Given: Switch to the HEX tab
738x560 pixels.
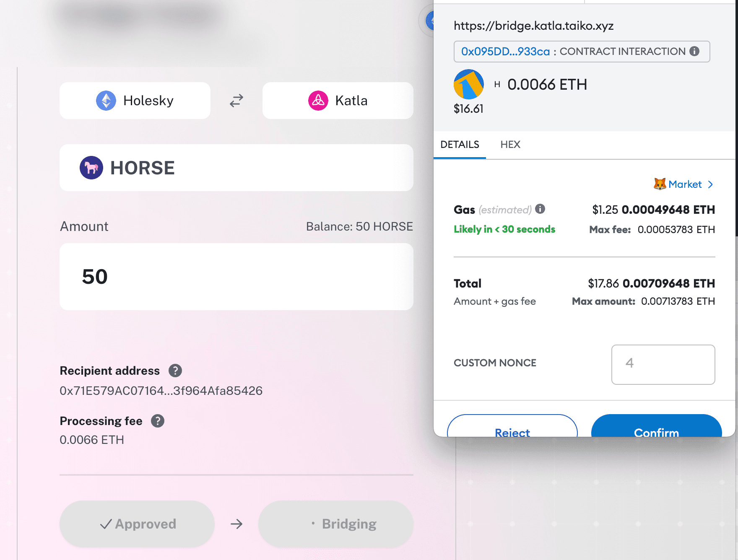Looking at the screenshot, I should pos(510,145).
